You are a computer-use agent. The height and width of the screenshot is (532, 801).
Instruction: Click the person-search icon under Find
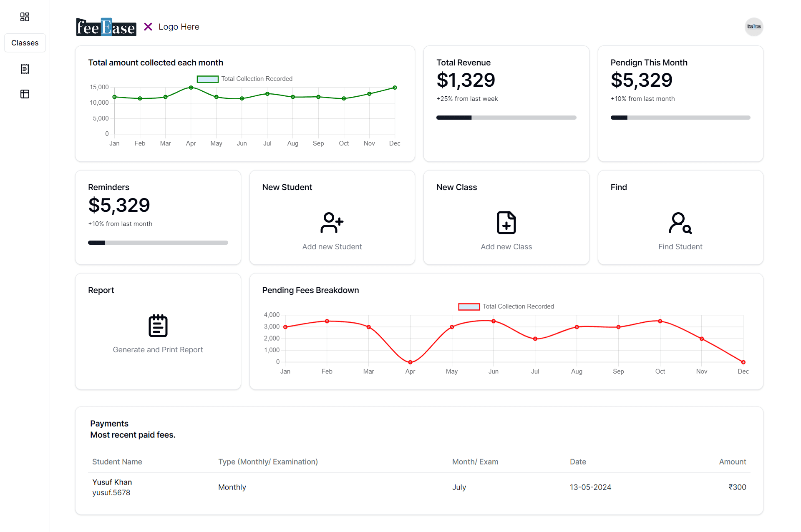tap(680, 222)
